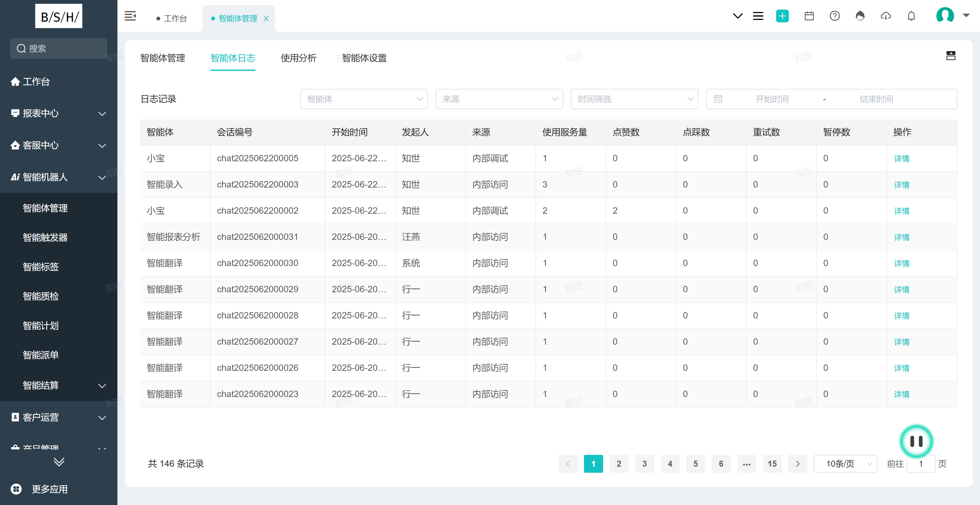
Task: Open the three-line list menu icon
Action: (x=758, y=16)
